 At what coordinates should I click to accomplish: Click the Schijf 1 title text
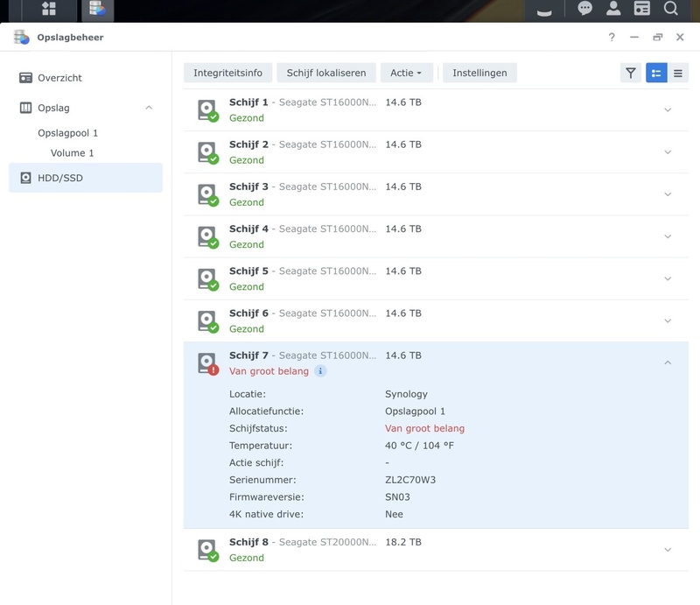click(x=248, y=102)
